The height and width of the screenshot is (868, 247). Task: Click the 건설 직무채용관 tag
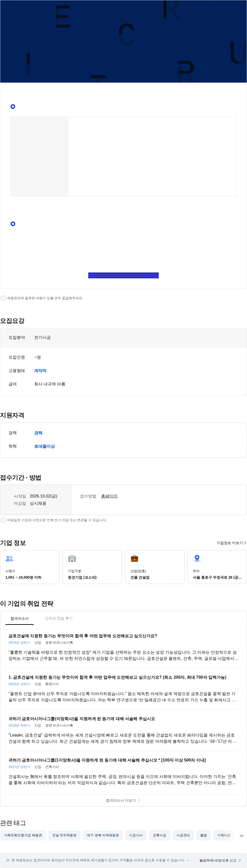coord(64,835)
